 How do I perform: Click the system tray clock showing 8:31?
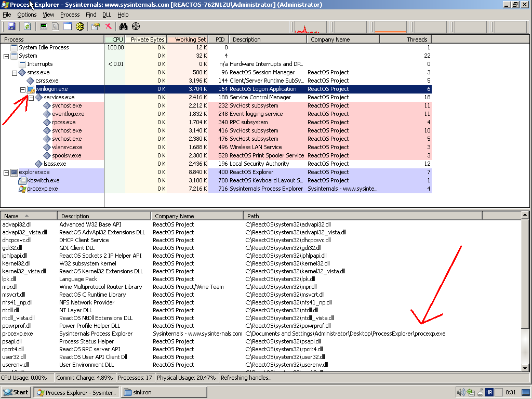[511, 393]
